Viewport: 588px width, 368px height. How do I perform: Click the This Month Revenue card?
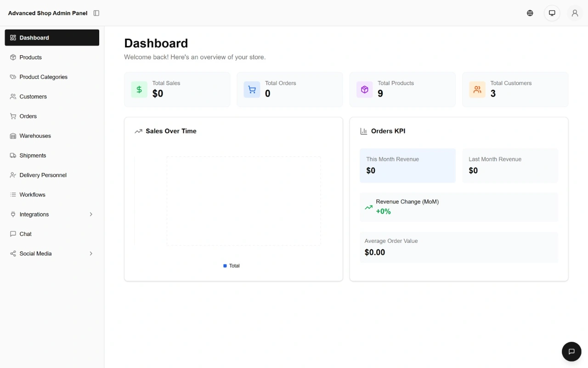tap(407, 166)
